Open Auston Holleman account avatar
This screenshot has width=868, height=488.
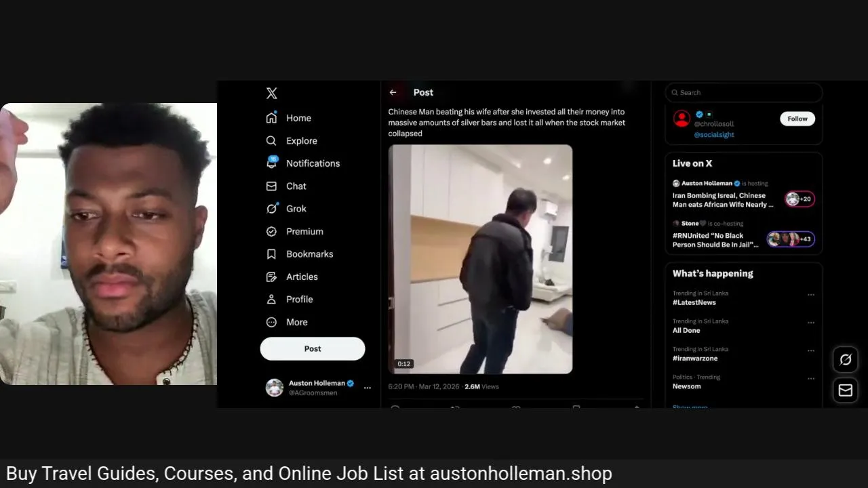coord(275,388)
